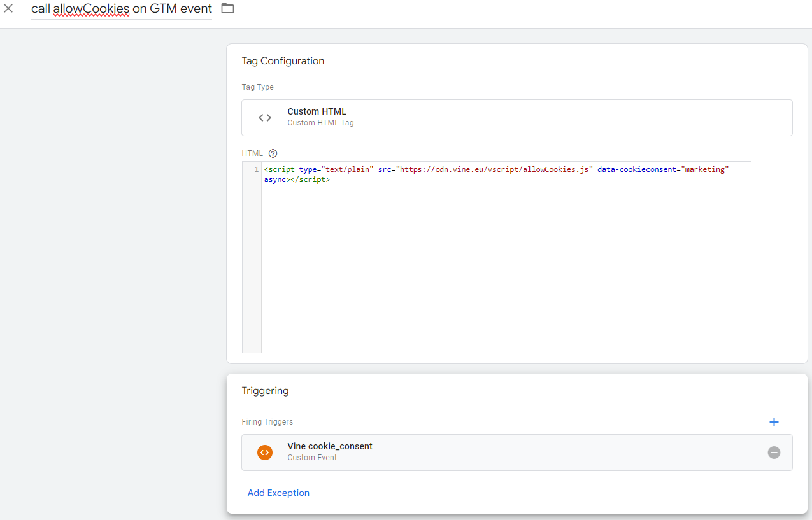Remove the Vine cookie_consent trigger
This screenshot has width=812, height=520.
(x=774, y=453)
